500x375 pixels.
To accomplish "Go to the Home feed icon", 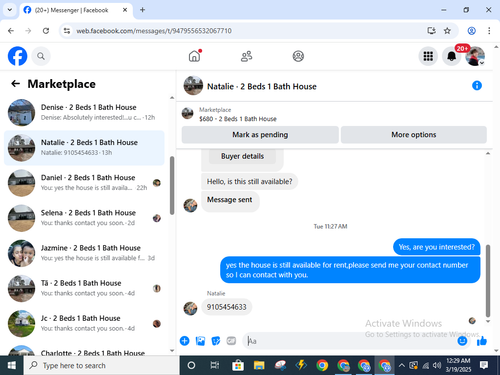I will [x=195, y=56].
